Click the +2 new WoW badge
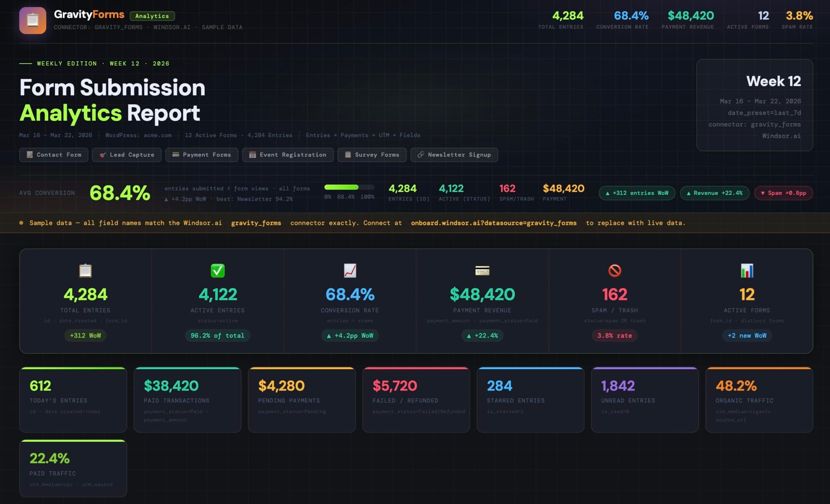Screen dimensions: 830x504 [747, 336]
